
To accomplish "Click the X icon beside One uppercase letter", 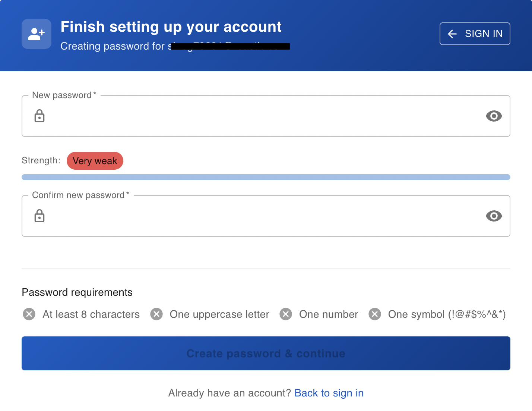I will pyautogui.click(x=156, y=314).
